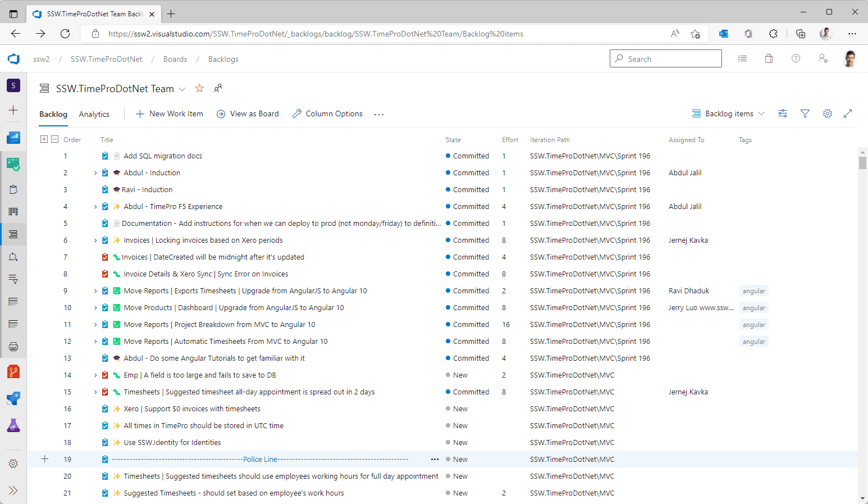Click the Search input box
Viewport: 868px width, 504px height.
click(665, 58)
